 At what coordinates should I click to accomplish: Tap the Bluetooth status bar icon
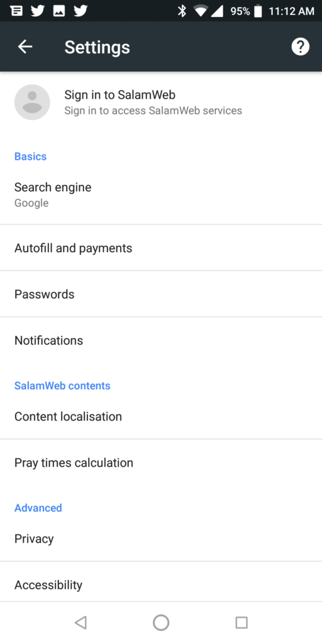click(182, 11)
